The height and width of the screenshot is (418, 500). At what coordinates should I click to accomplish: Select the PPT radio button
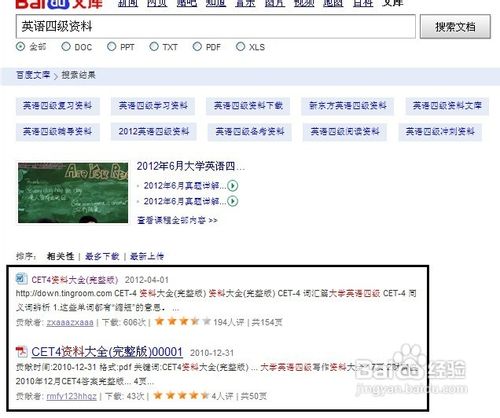pos(111,47)
